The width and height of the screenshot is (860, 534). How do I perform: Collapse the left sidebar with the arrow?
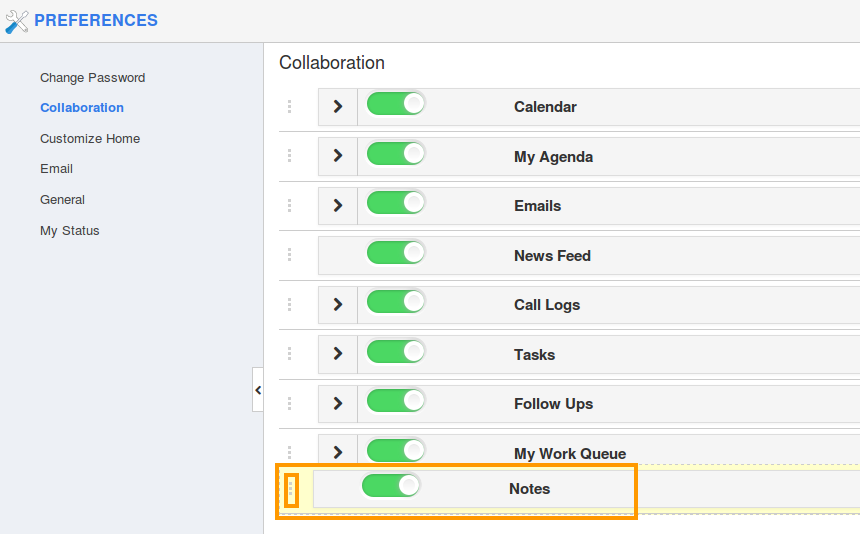(x=258, y=390)
